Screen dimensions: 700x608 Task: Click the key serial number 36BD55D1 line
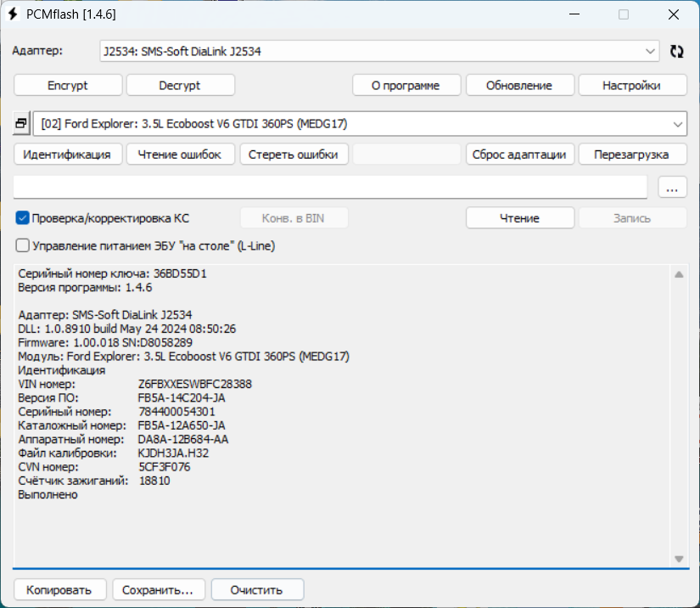[112, 273]
